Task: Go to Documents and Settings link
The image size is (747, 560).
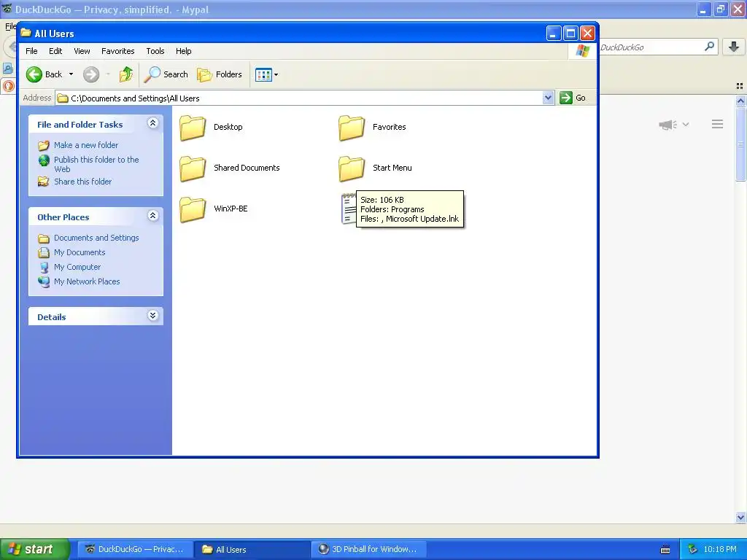Action: point(96,238)
